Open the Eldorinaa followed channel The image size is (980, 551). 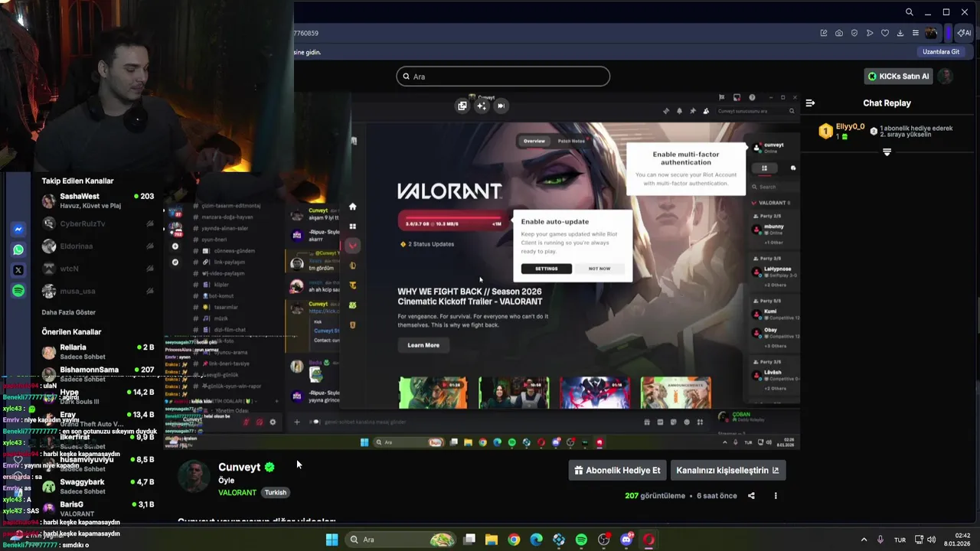pyautogui.click(x=98, y=246)
